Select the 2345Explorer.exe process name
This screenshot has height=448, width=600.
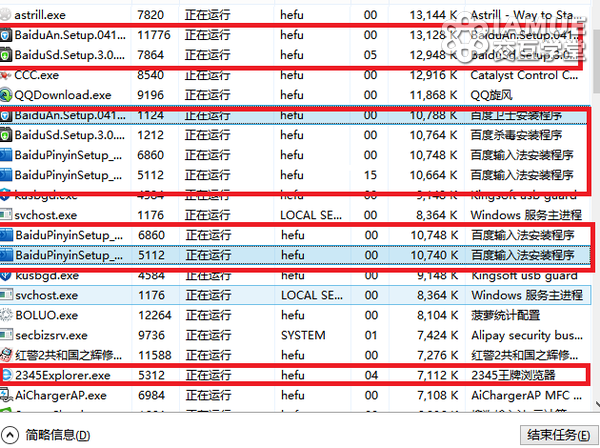(x=63, y=375)
